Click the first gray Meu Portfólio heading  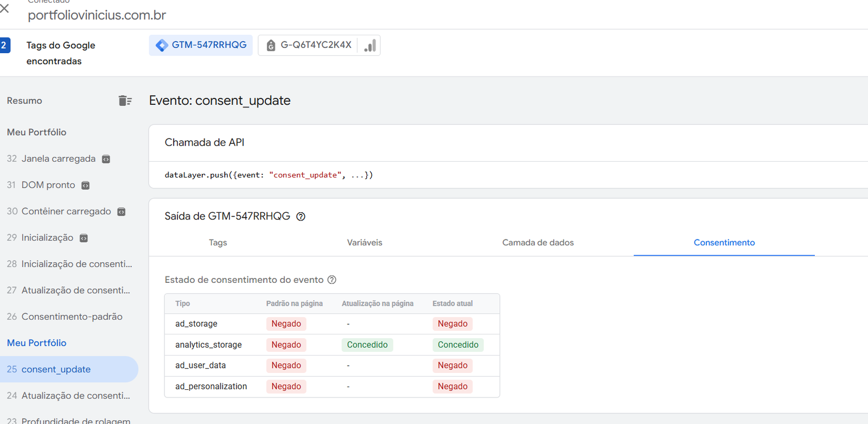point(36,132)
